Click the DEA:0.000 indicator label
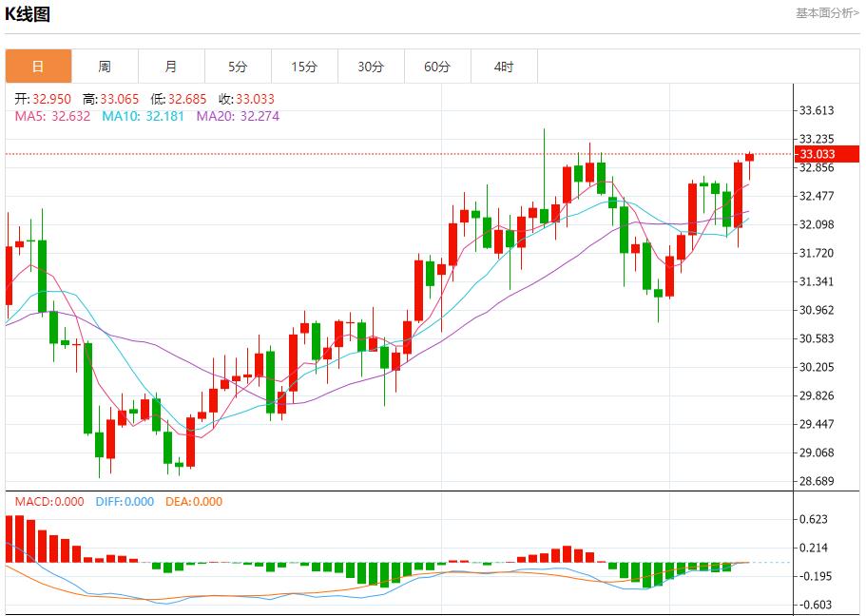 point(194,502)
